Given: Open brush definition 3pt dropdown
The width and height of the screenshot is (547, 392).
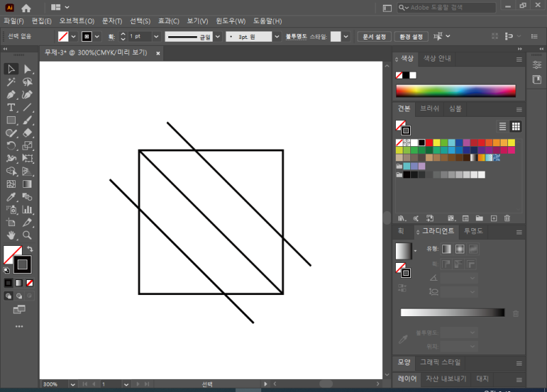Looking at the screenshot, I should (277, 36).
